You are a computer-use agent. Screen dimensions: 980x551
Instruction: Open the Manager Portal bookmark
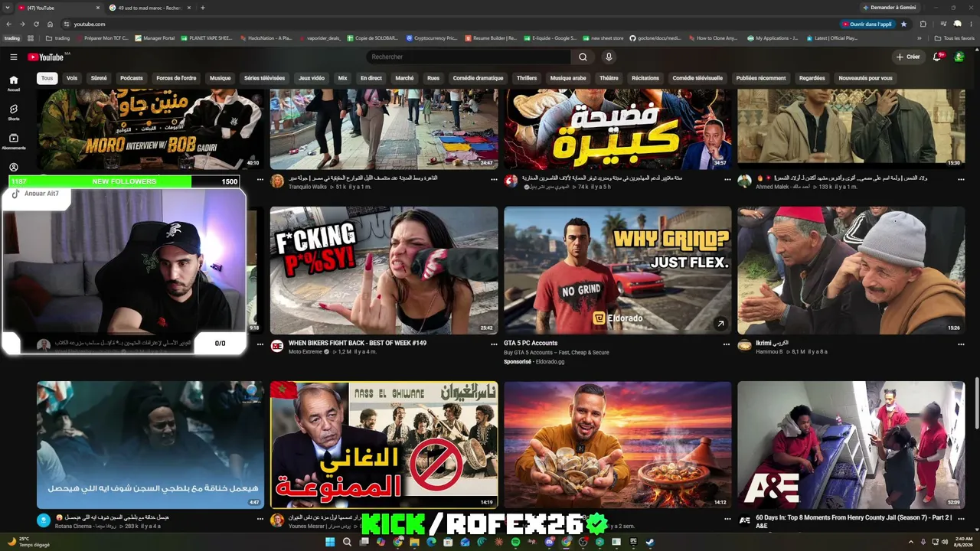(154, 37)
